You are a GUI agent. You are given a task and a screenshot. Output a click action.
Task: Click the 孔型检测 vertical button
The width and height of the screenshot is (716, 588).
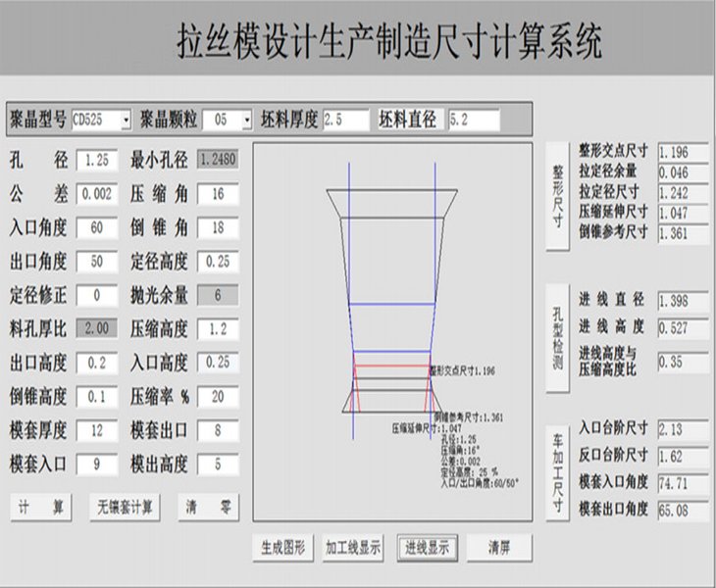(557, 337)
